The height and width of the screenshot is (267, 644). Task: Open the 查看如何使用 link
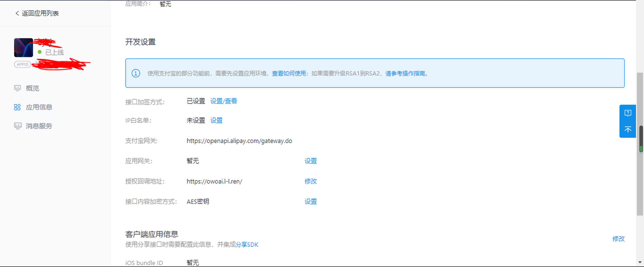pos(289,73)
